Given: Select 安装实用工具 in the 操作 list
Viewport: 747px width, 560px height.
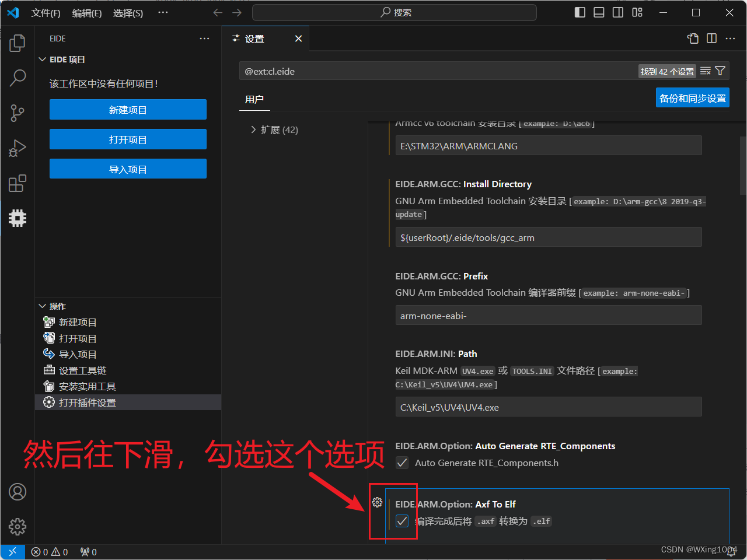Looking at the screenshot, I should click(x=128, y=386).
